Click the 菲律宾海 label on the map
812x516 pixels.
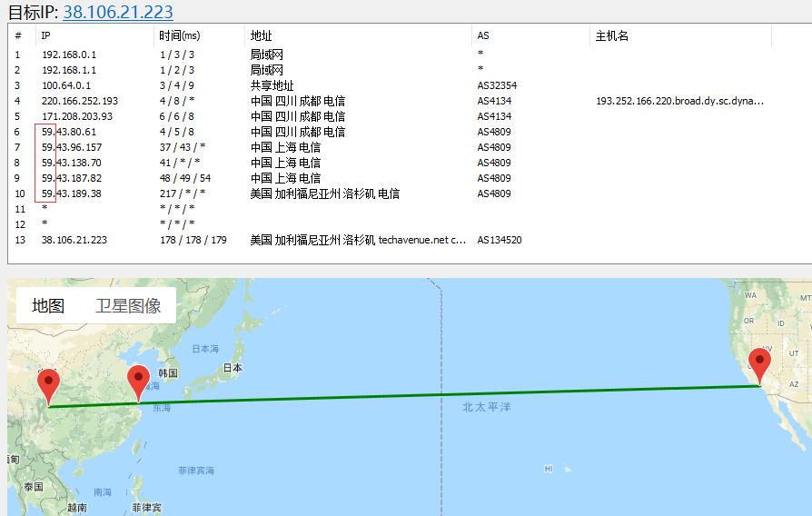tap(196, 471)
